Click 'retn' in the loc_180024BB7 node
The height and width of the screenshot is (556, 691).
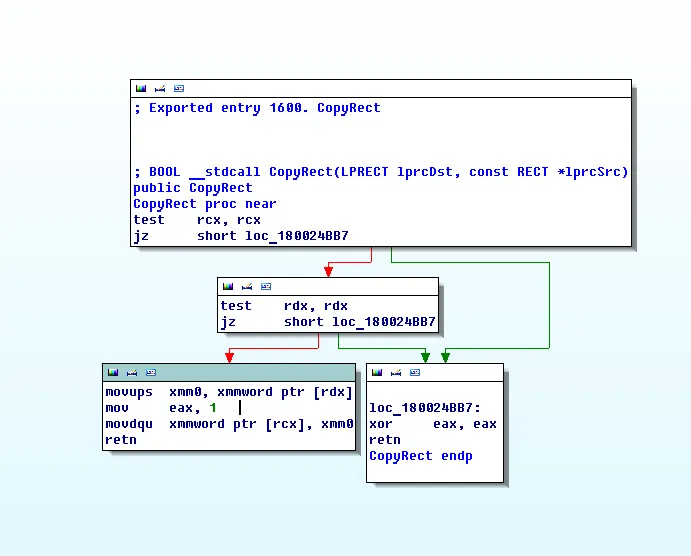[385, 440]
